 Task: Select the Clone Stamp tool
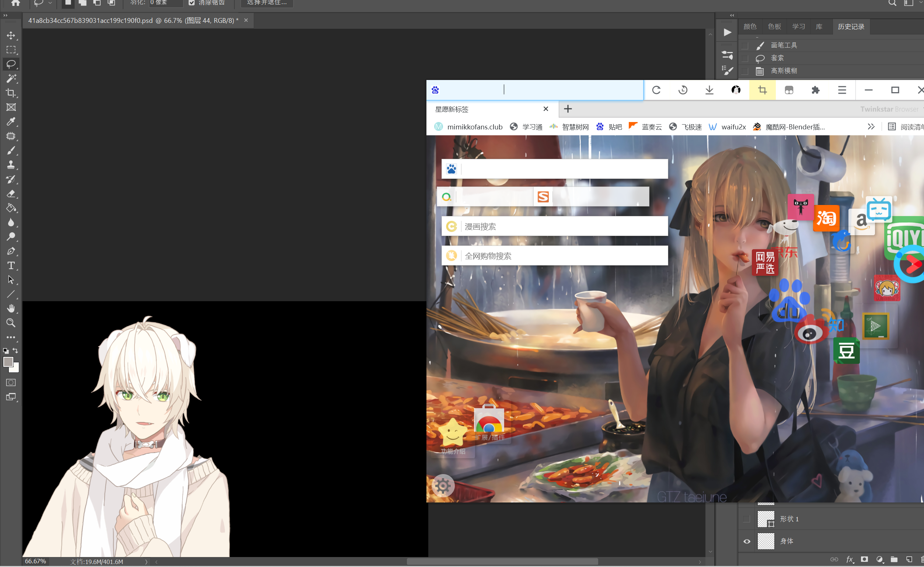[x=11, y=165]
